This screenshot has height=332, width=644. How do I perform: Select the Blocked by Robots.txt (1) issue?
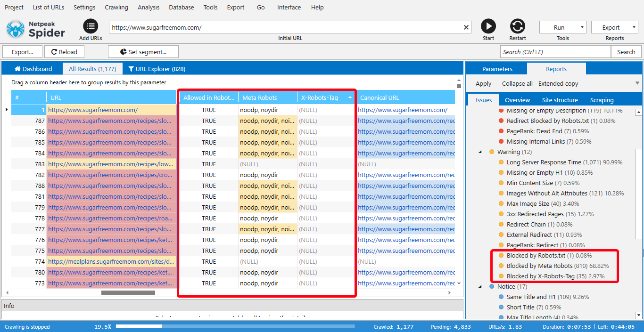(549, 255)
